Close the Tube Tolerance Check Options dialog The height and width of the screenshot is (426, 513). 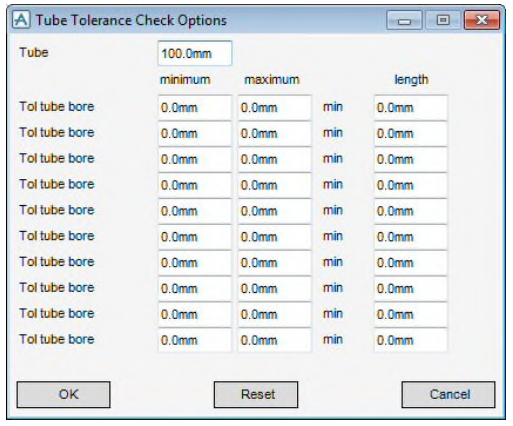coord(482,20)
